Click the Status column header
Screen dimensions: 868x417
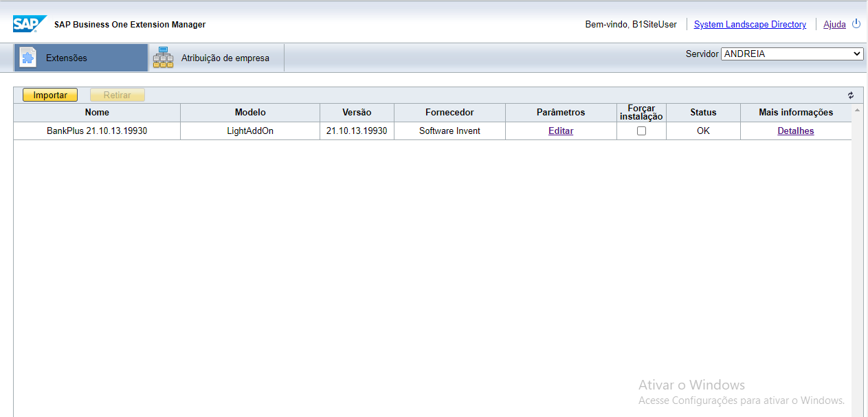[703, 113]
